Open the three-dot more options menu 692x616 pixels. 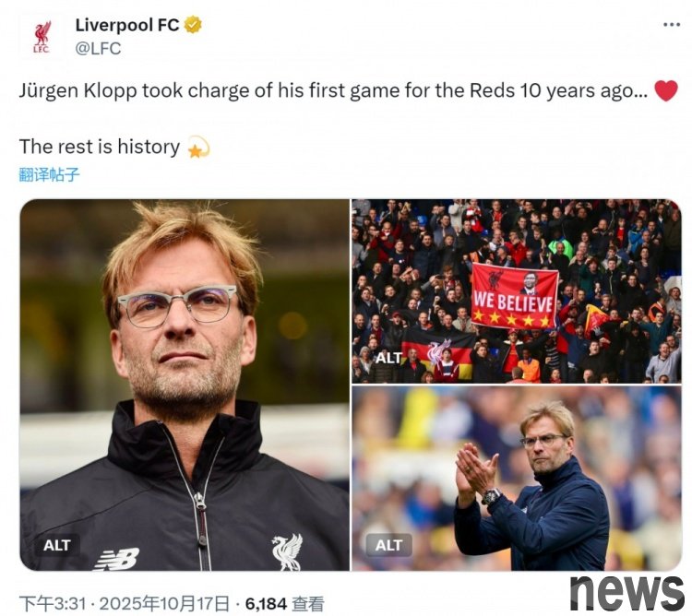pos(672,25)
